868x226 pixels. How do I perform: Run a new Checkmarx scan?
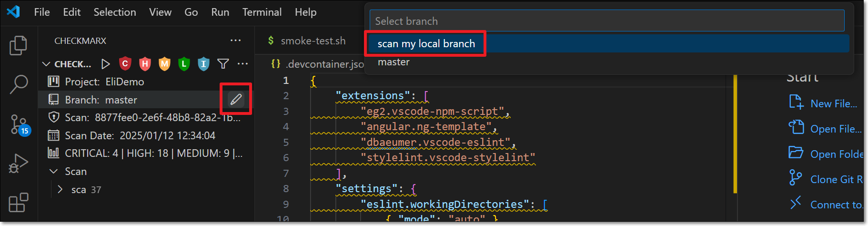[x=106, y=63]
